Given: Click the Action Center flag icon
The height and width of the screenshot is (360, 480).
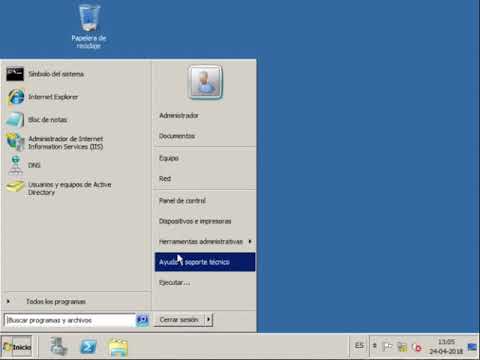Looking at the screenshot, I should (387, 347).
